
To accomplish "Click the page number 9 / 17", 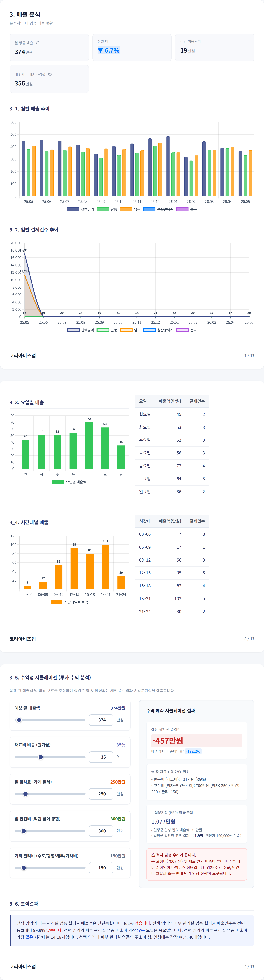I will coord(250,966).
